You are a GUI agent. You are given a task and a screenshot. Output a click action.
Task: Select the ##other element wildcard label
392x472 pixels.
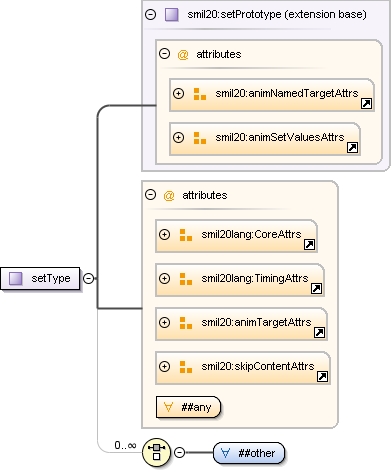tap(257, 453)
